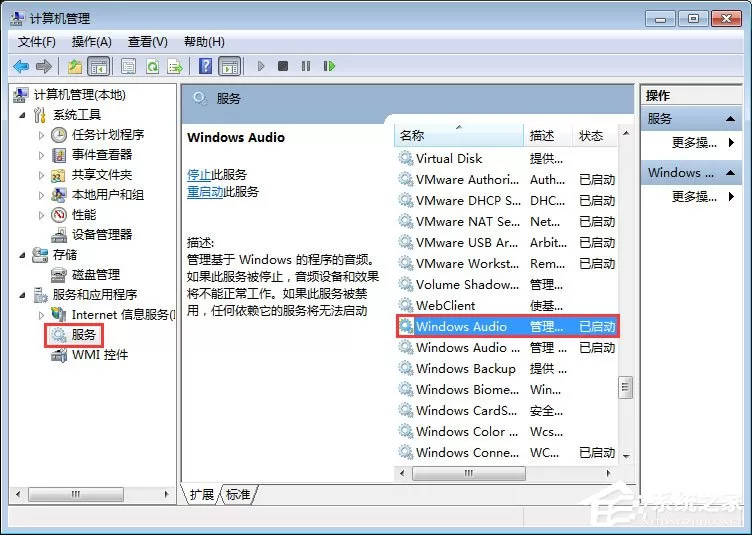Click the Export List toolbar icon
This screenshot has width=752, height=535.
coord(175,66)
